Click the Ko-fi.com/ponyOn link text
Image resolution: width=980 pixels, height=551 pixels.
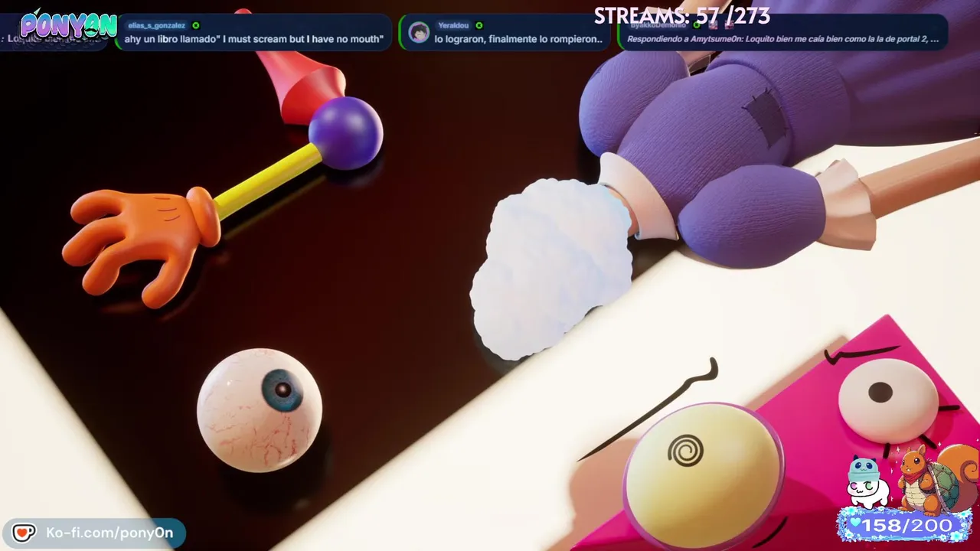click(109, 533)
